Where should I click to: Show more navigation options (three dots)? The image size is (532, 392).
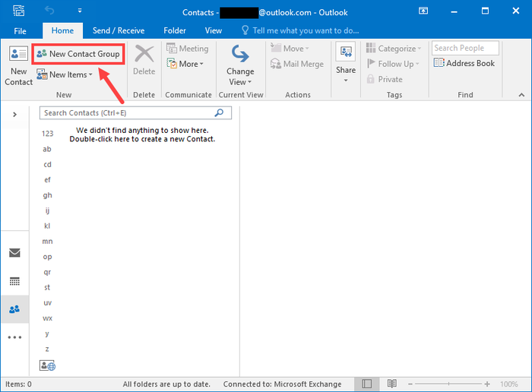pos(14,337)
